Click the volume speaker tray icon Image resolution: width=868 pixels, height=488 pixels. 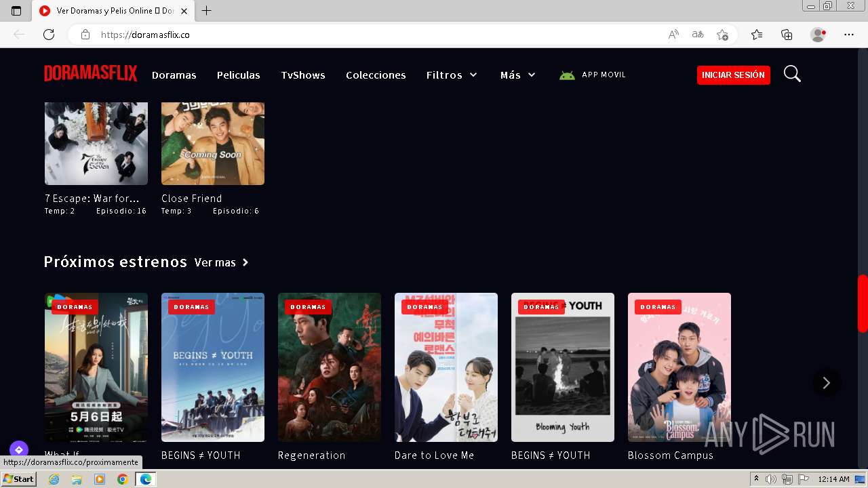click(x=771, y=479)
